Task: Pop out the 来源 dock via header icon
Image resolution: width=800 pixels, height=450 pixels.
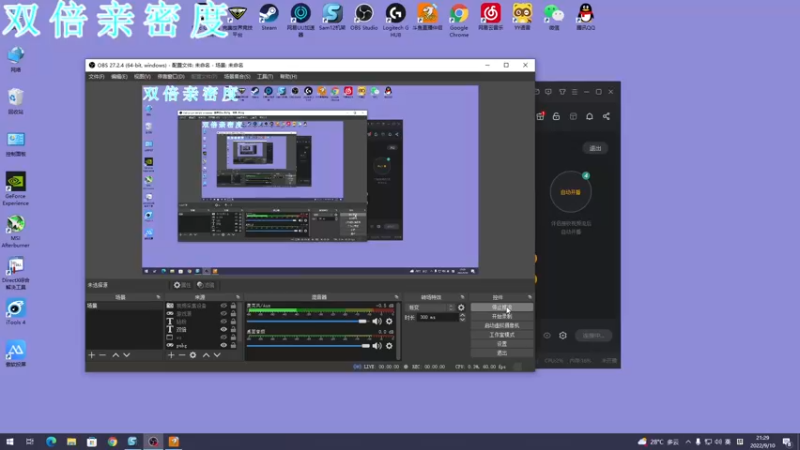Action: click(x=238, y=297)
